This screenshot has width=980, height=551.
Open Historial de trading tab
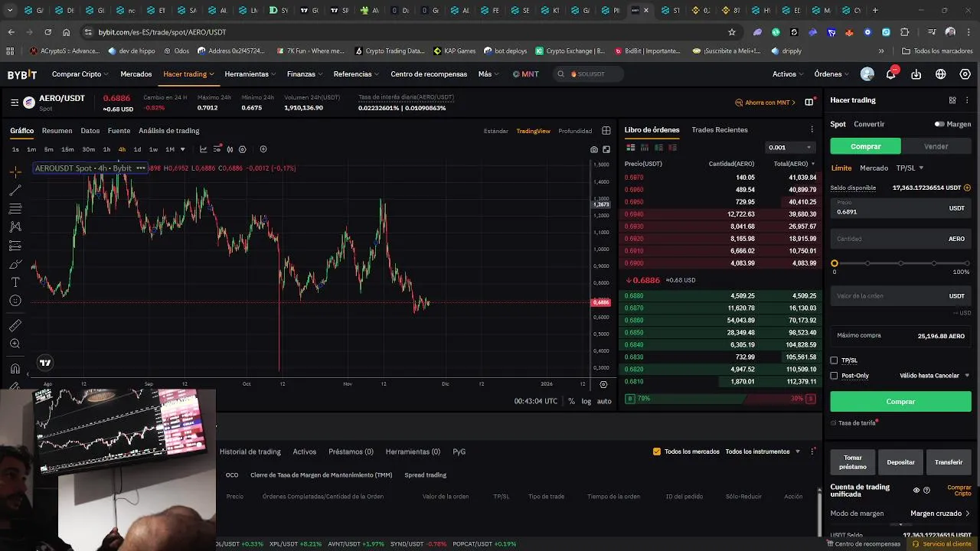[x=250, y=452]
